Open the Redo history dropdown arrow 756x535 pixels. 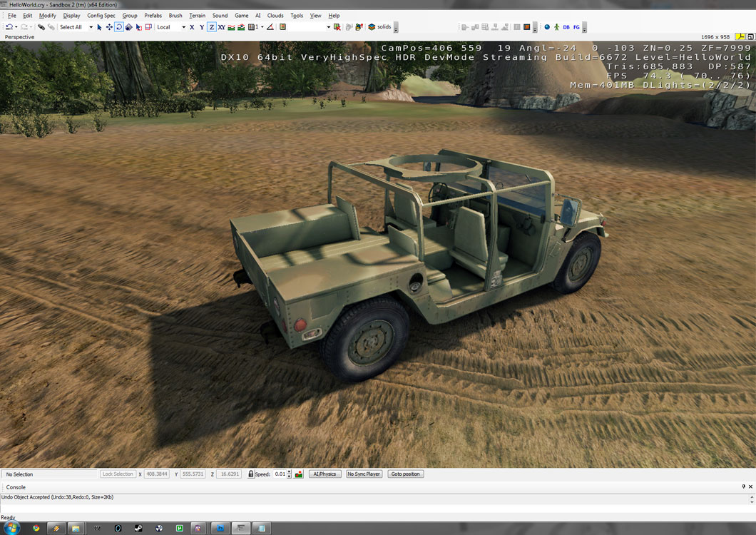pos(31,27)
